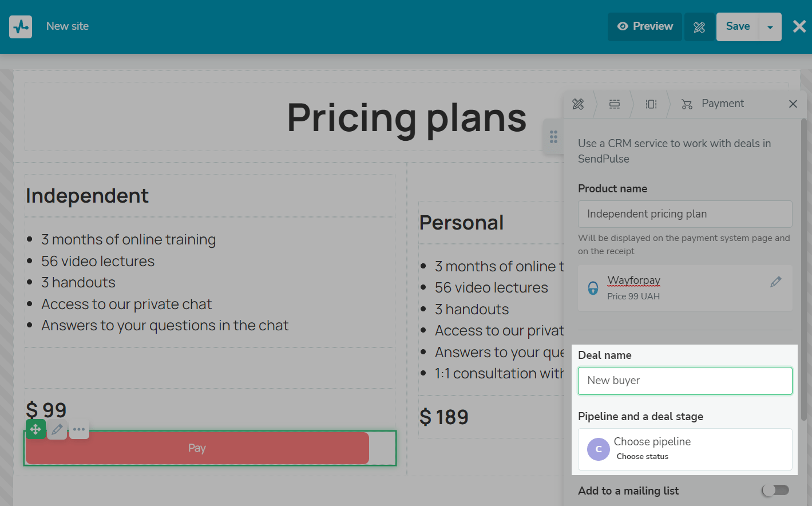Click the page style icon in panel breadcrumb
The height and width of the screenshot is (506, 812).
(x=578, y=104)
